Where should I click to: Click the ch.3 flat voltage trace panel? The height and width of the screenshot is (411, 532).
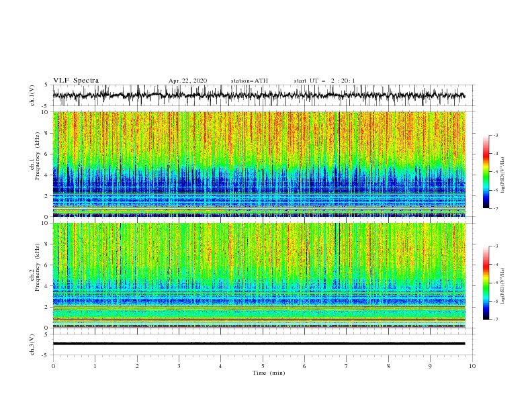pos(263,345)
